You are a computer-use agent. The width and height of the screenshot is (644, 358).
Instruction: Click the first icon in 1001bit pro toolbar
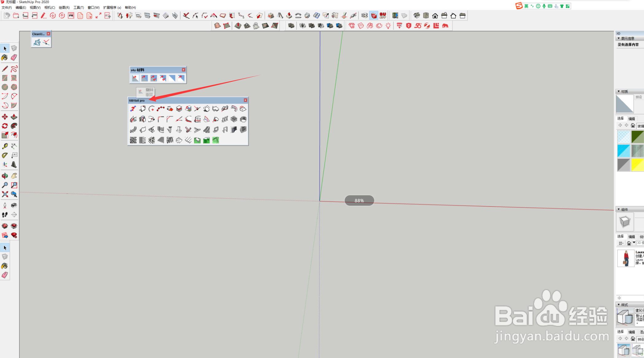(133, 109)
